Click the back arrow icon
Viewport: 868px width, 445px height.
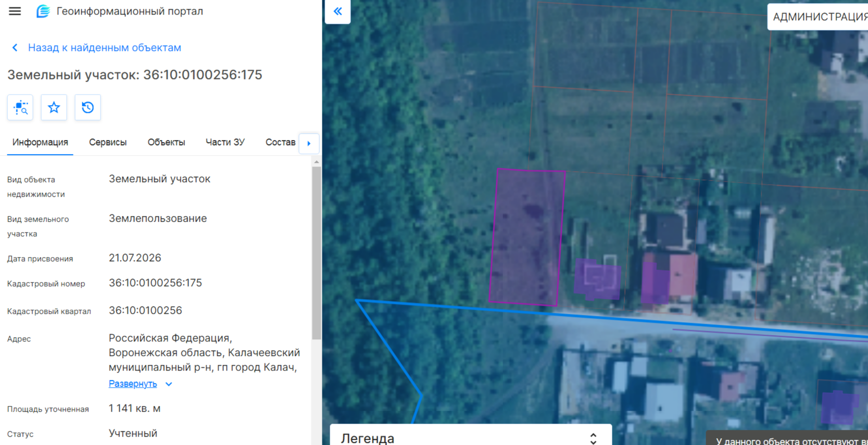click(x=15, y=48)
